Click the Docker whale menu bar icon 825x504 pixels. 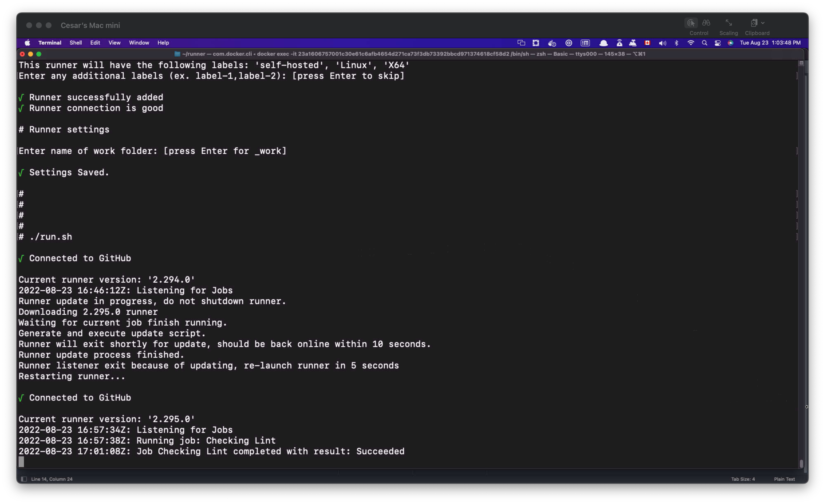pos(552,43)
